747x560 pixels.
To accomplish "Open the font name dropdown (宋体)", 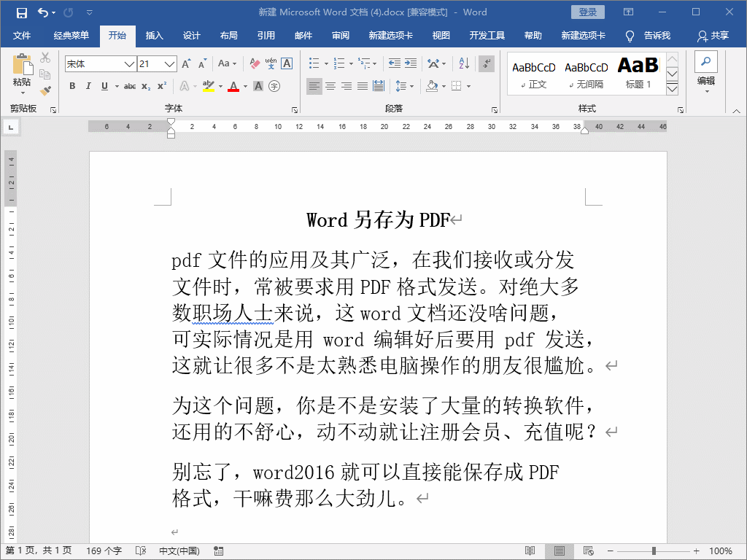I will click(128, 64).
